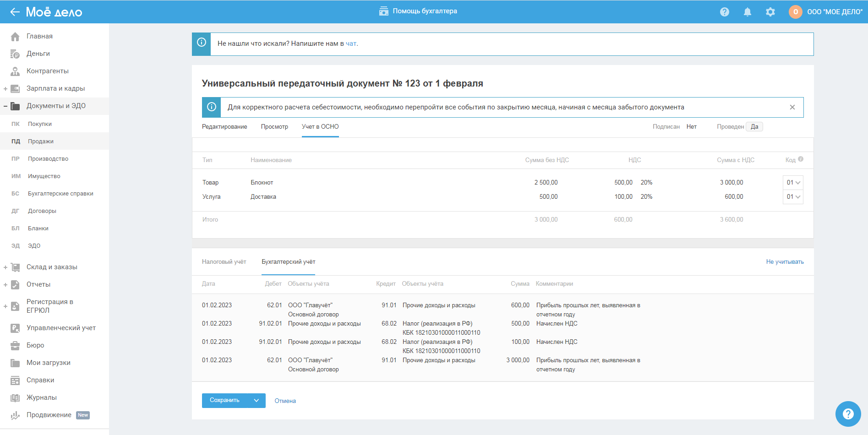Expand the Склад и заказы section
This screenshot has height=435, width=868.
click(x=5, y=267)
